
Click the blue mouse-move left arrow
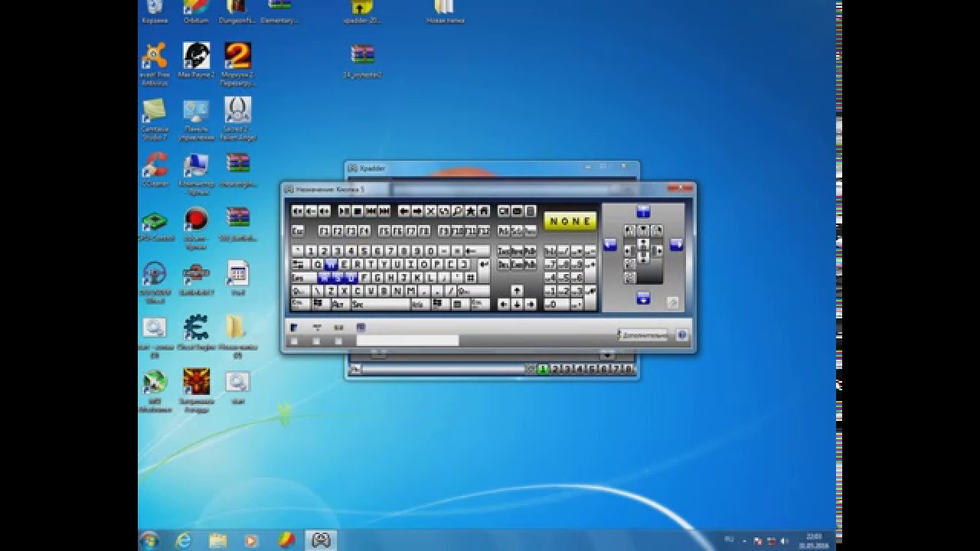[610, 245]
